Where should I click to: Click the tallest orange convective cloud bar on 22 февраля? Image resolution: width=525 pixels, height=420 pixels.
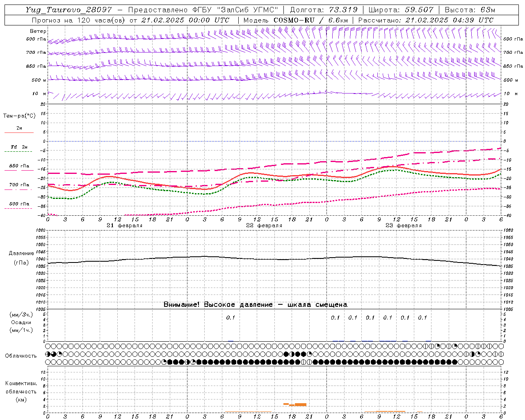click(301, 404)
